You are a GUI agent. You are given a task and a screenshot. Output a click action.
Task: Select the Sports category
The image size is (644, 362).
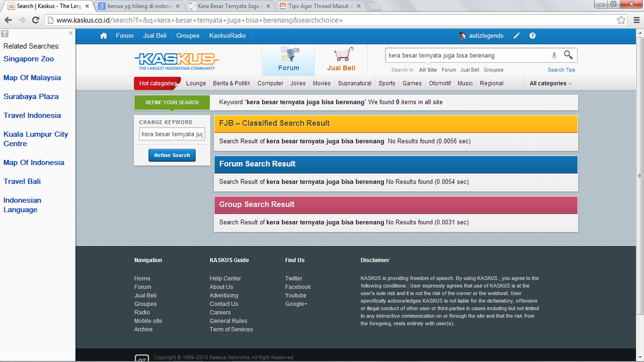(387, 83)
